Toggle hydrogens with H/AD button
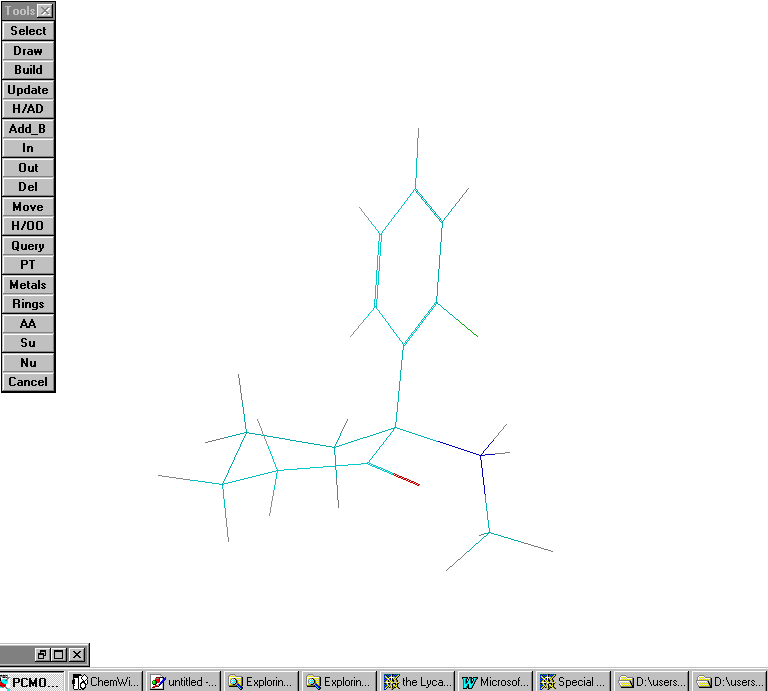 point(28,109)
